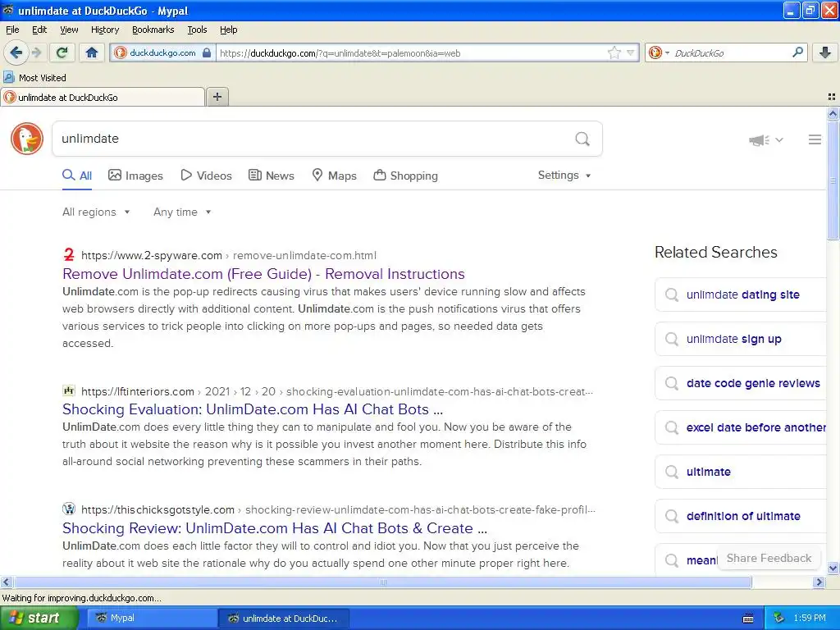Go back with the Back arrow button
840x630 pixels.
point(16,52)
